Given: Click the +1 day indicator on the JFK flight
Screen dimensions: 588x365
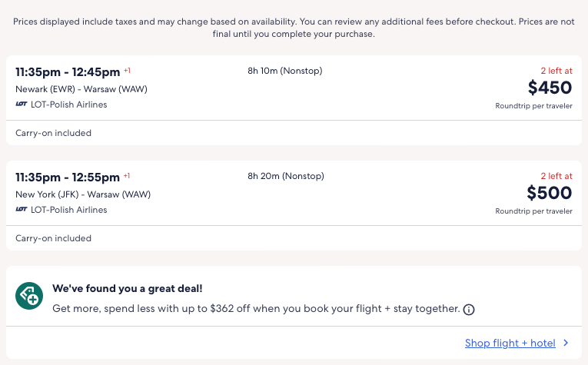Looking at the screenshot, I should point(127,176).
